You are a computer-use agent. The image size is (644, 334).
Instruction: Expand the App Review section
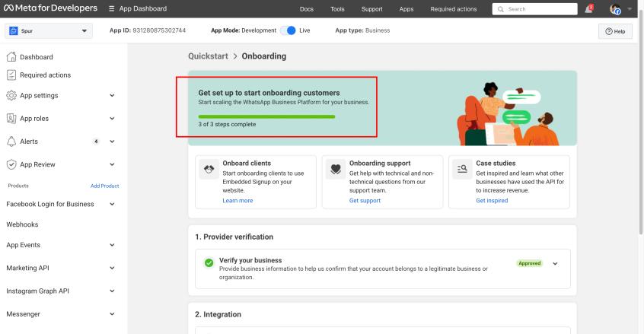click(x=112, y=164)
